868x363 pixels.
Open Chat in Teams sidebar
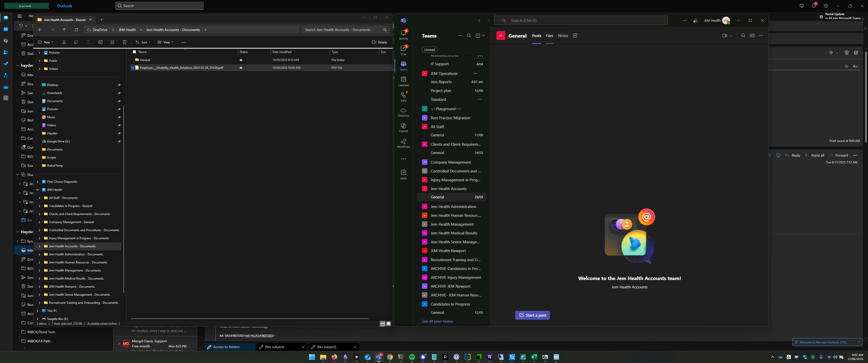point(403,50)
